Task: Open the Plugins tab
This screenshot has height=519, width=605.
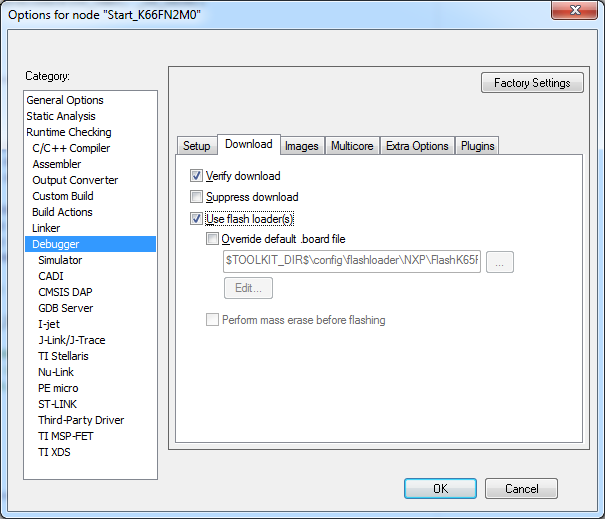Action: (478, 146)
